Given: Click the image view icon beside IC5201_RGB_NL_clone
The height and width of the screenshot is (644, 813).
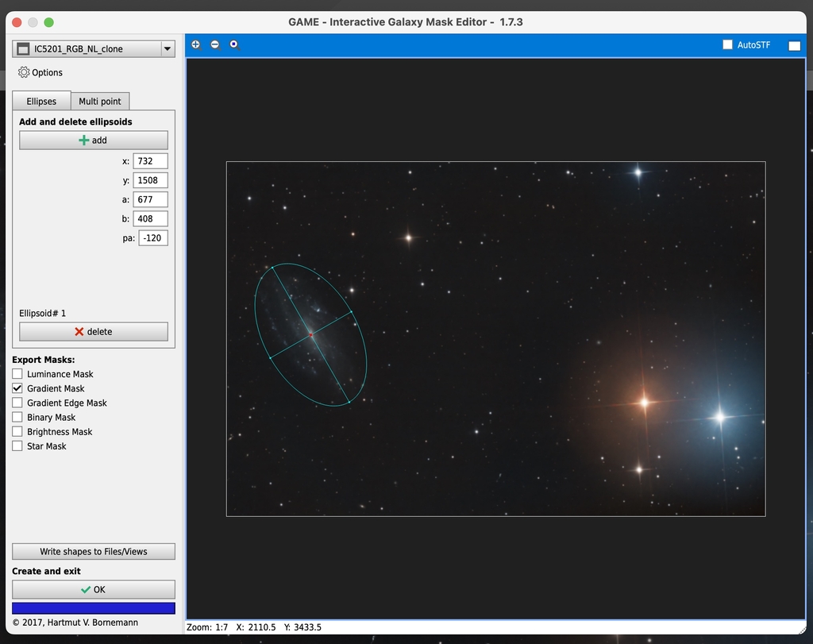Looking at the screenshot, I should pos(21,48).
